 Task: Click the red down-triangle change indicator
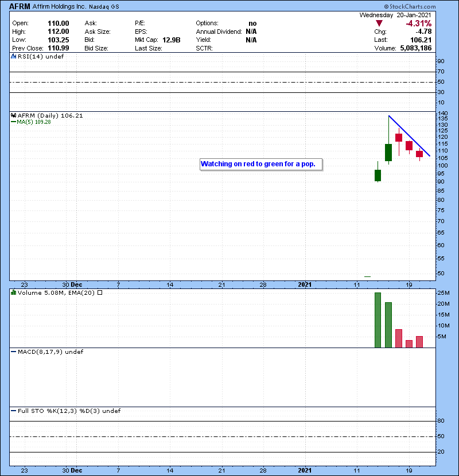[379, 24]
